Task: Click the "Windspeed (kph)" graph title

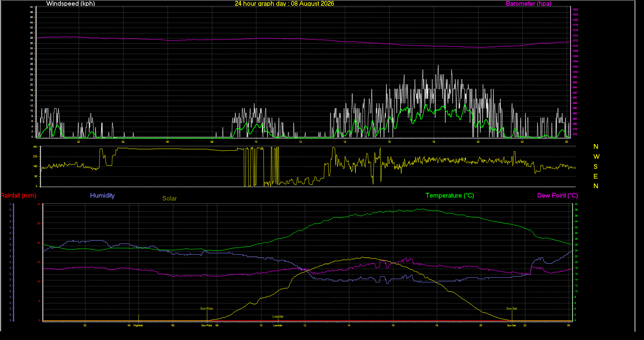Action: [70, 4]
